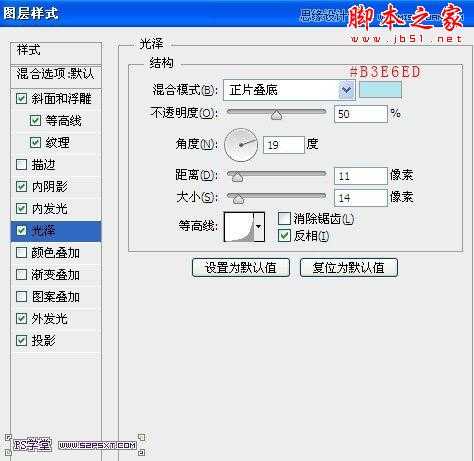Select the 斜面和浮雕 style entry
The image size is (474, 461).
(x=61, y=99)
